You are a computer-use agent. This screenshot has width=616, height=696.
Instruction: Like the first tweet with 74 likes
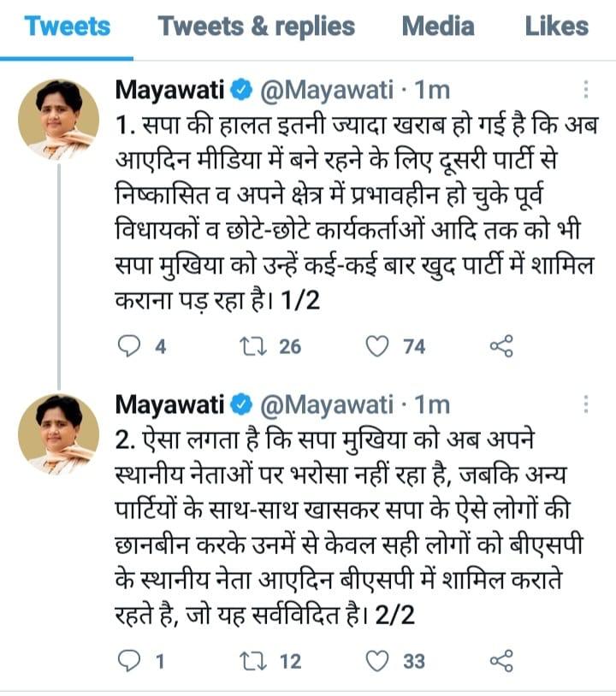376,345
